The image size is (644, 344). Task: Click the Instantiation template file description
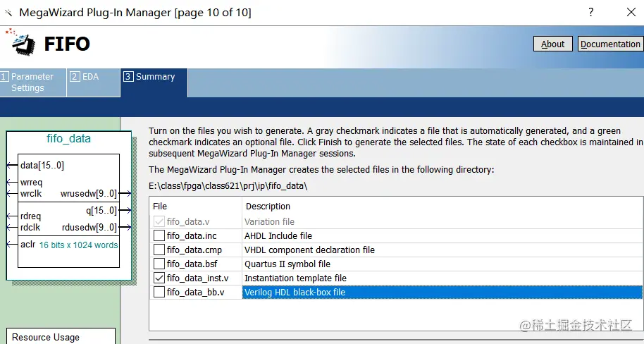(x=295, y=278)
